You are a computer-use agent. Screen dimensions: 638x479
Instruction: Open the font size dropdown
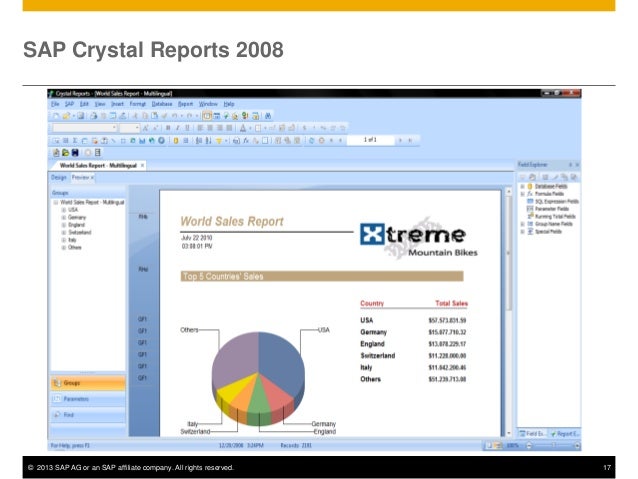[x=137, y=128]
